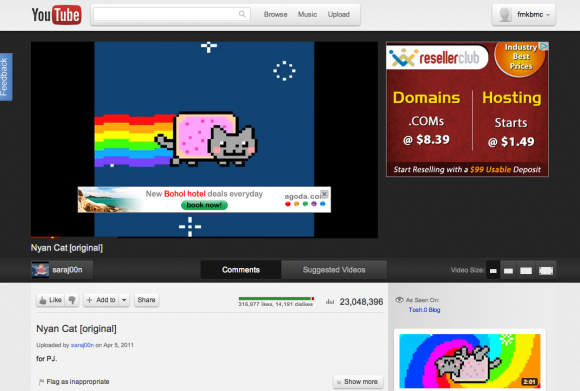Click the AdChoices icon on resellerclub ad
The height and width of the screenshot is (391, 580).
click(543, 46)
